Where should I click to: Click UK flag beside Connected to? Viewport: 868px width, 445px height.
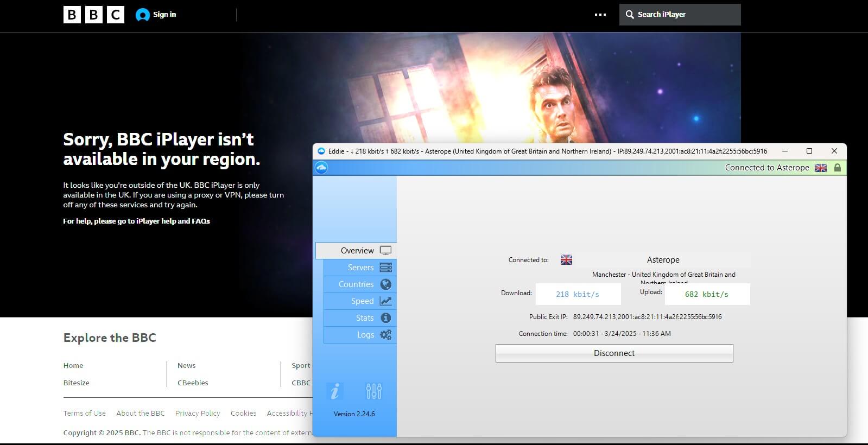[x=566, y=260]
